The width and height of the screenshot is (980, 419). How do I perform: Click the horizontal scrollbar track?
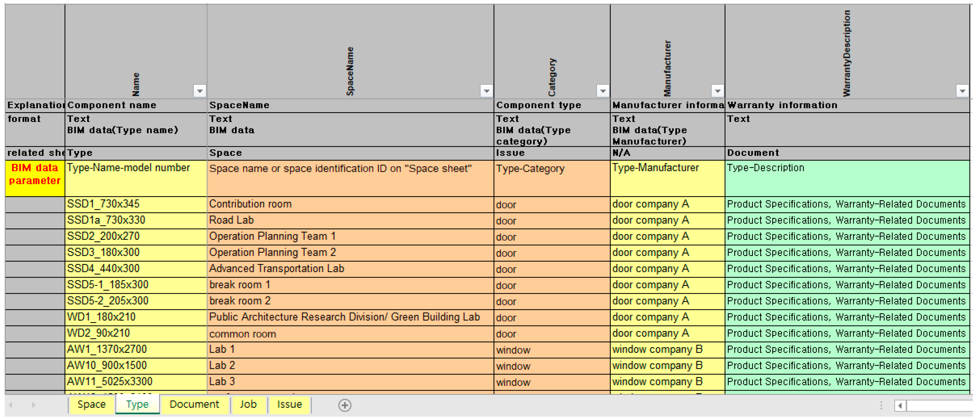[x=940, y=406]
